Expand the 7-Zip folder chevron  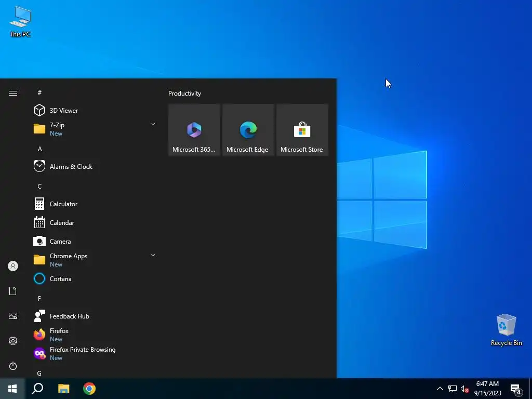tap(153, 124)
